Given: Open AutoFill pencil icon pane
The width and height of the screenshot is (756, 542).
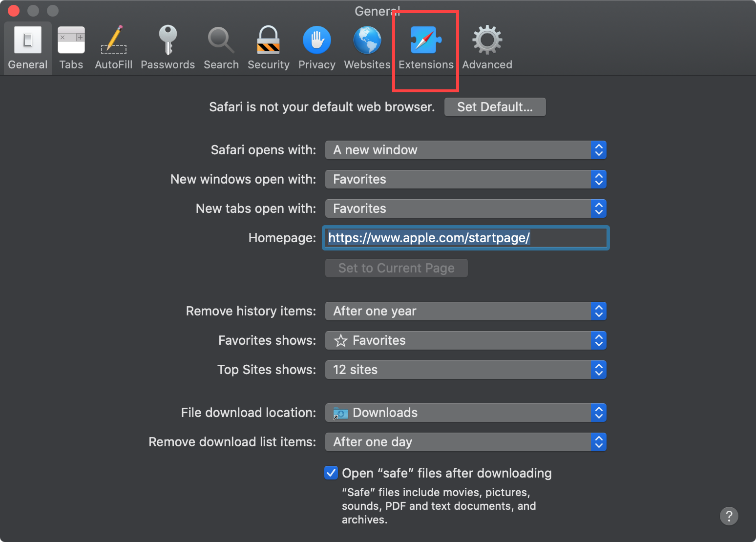Looking at the screenshot, I should (113, 48).
